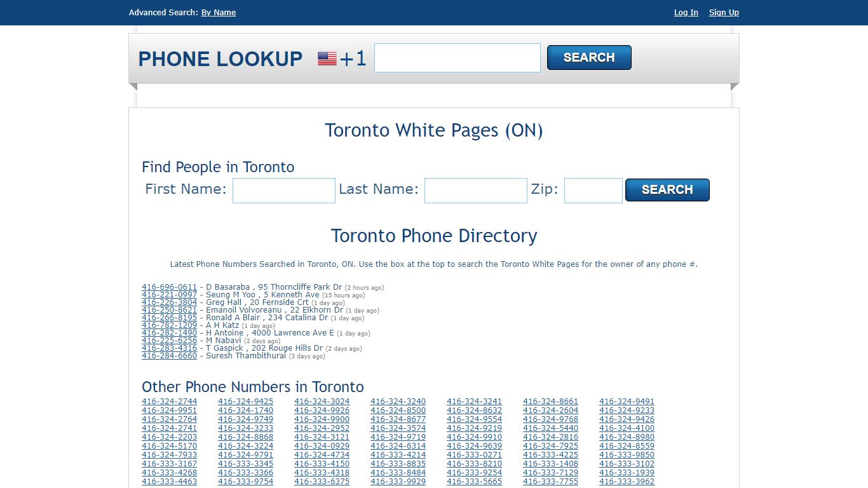Open number 416-324-9233
The image size is (868, 488).
click(x=627, y=410)
